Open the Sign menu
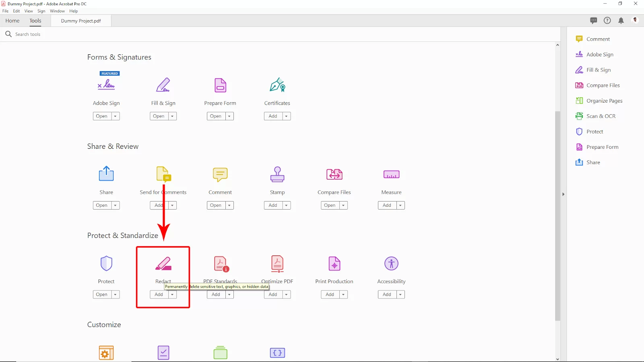644x362 pixels. pos(41,11)
